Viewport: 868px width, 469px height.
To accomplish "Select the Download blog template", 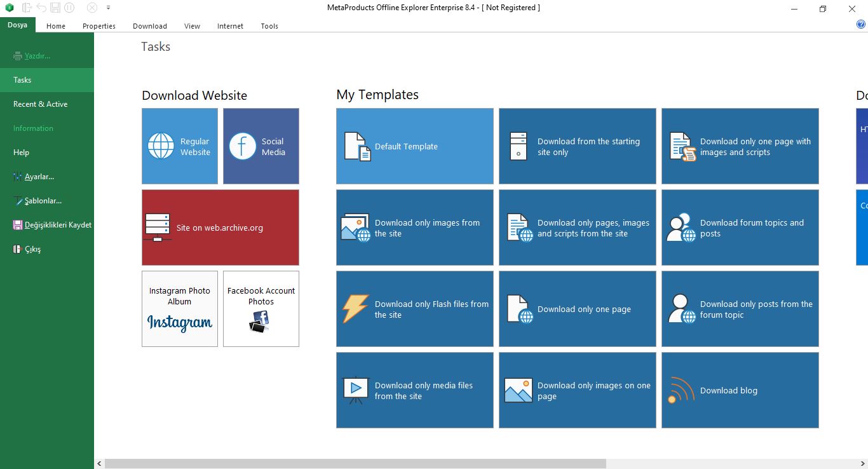I will (x=740, y=390).
